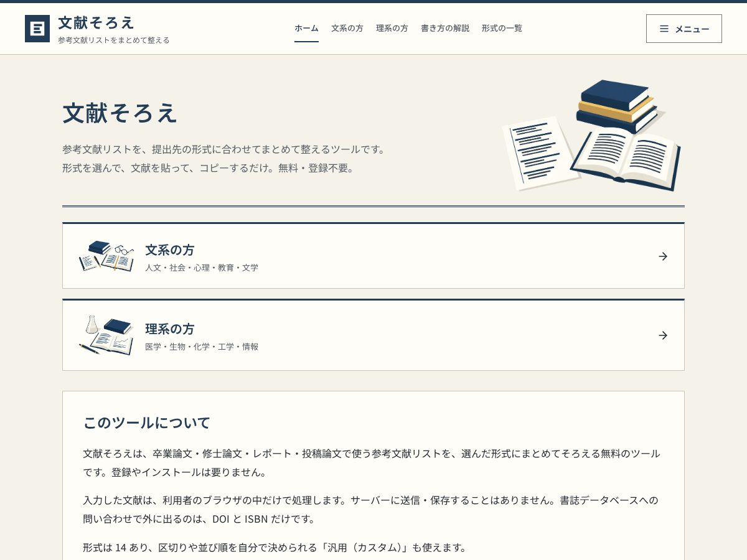Click the paragraph beginning 形式は 14 あり
Image resolution: width=747 pixels, height=560 pixels.
pyautogui.click(x=275, y=548)
